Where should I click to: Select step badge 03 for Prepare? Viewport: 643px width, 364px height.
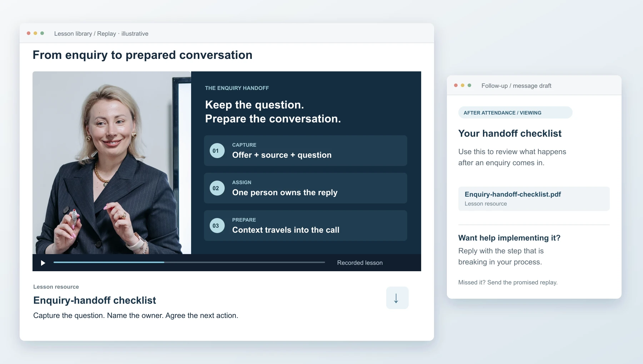pyautogui.click(x=217, y=226)
